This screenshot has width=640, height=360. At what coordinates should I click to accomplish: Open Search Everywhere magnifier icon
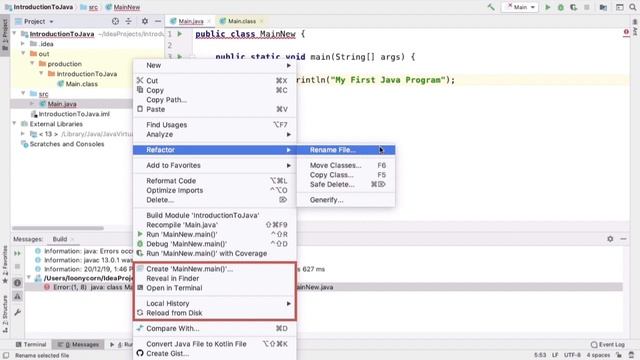pyautogui.click(x=633, y=7)
